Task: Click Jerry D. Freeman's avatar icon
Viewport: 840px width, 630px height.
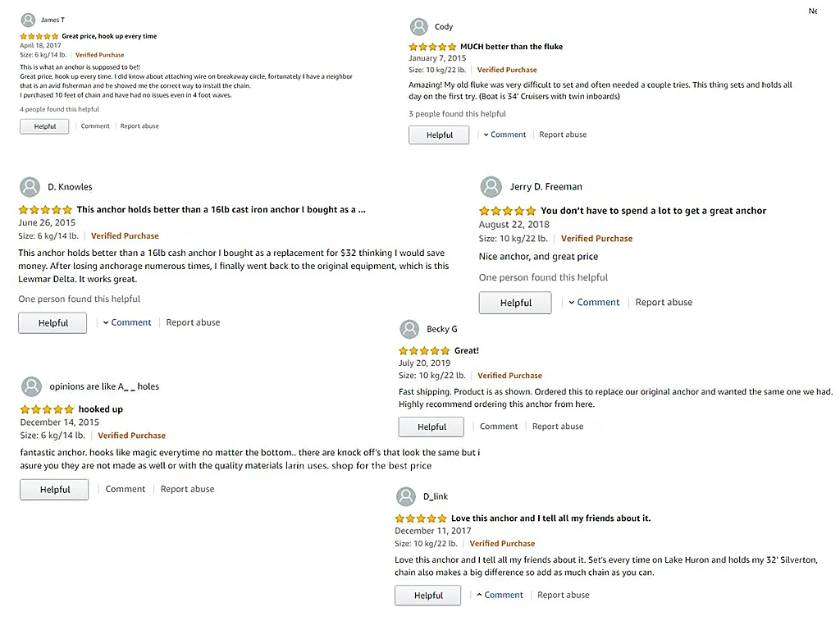Action: click(x=491, y=186)
